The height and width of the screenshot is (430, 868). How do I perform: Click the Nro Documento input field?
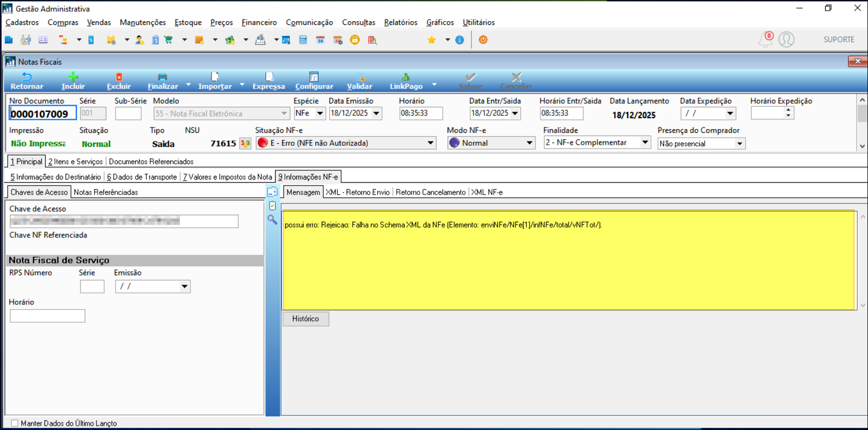click(42, 114)
